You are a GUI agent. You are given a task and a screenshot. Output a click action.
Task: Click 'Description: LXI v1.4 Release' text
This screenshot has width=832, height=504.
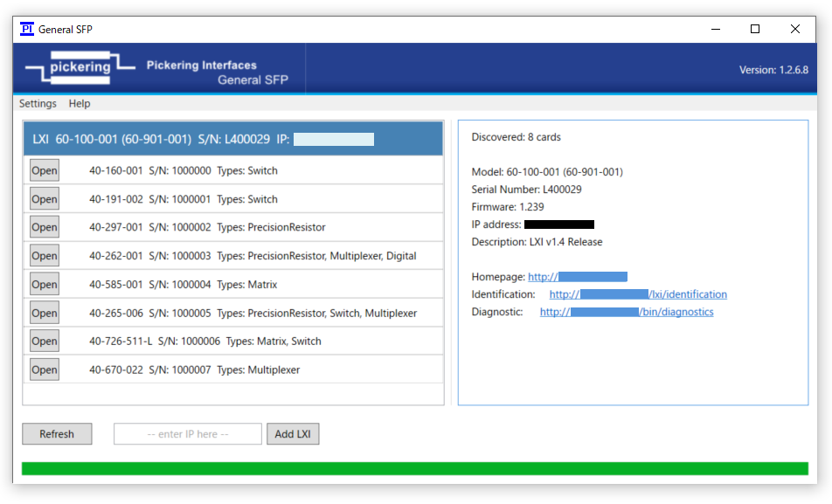point(537,242)
